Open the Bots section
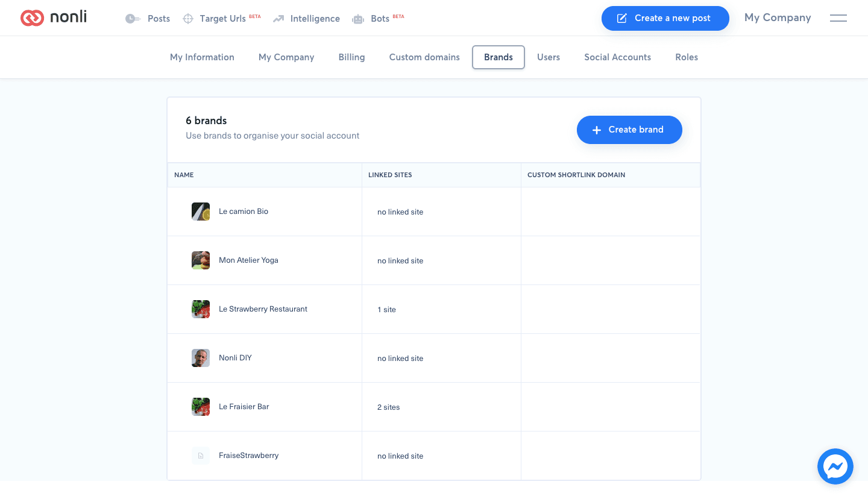The width and height of the screenshot is (868, 499). 380,19
